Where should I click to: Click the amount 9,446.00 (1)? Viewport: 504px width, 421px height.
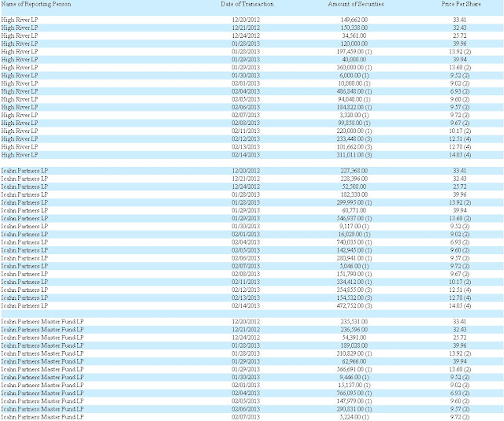354,378
